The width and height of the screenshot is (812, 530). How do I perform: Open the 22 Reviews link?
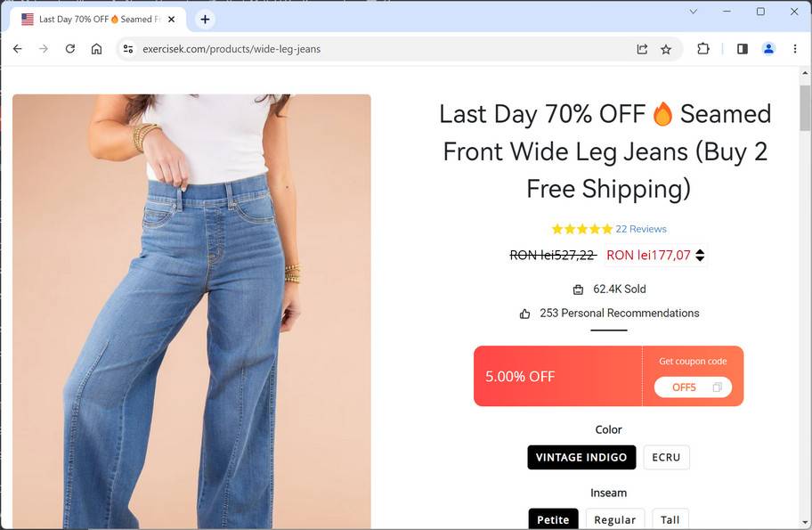pyautogui.click(x=640, y=229)
